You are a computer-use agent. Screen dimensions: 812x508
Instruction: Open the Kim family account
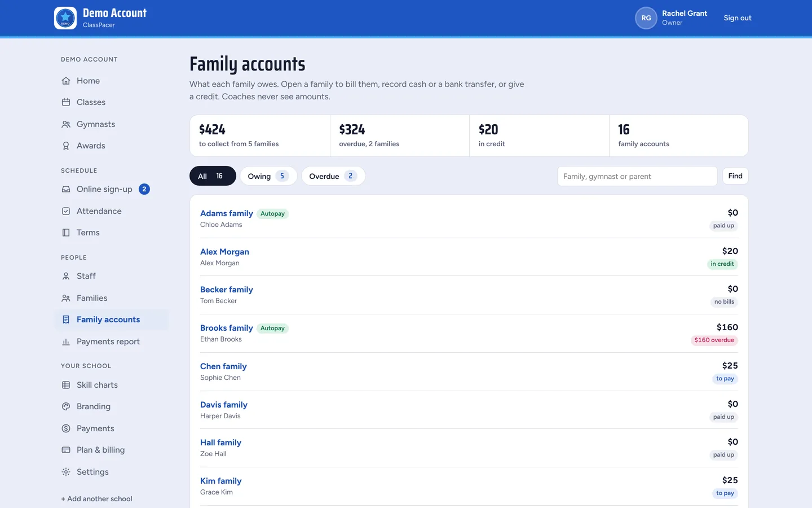(221, 481)
